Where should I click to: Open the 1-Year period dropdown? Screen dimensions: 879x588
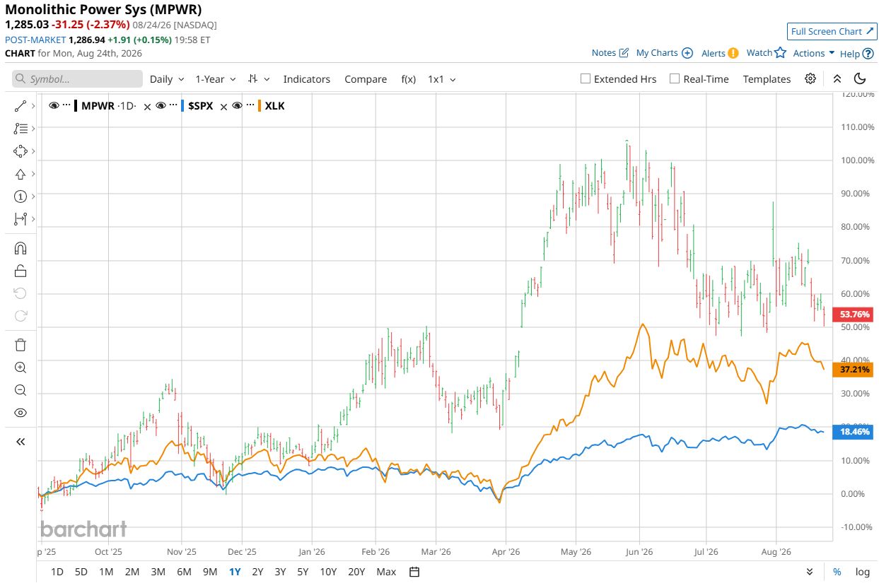pos(216,79)
